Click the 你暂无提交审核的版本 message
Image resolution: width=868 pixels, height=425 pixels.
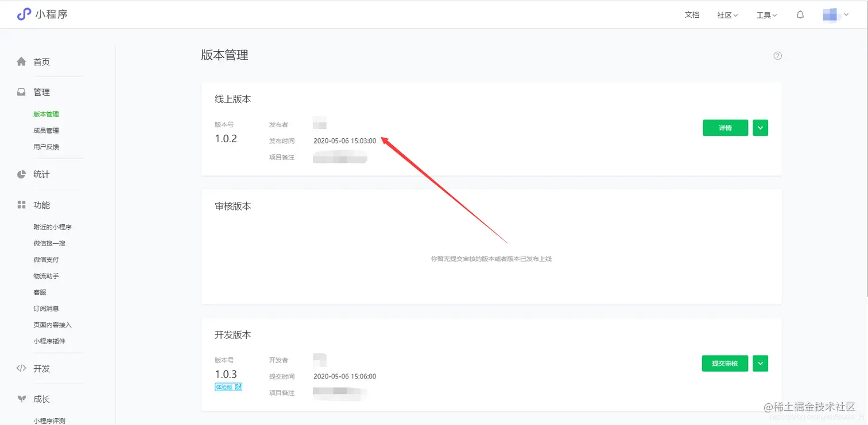(x=491, y=259)
